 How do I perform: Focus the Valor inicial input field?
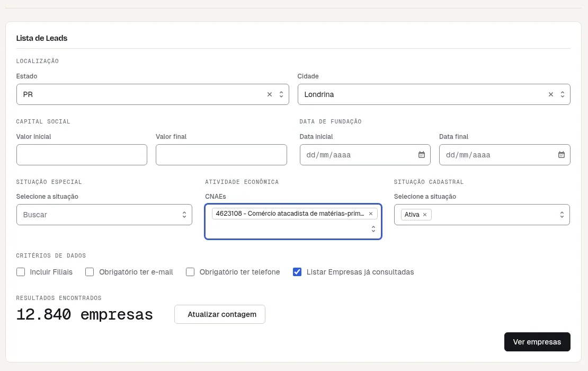[x=82, y=155]
